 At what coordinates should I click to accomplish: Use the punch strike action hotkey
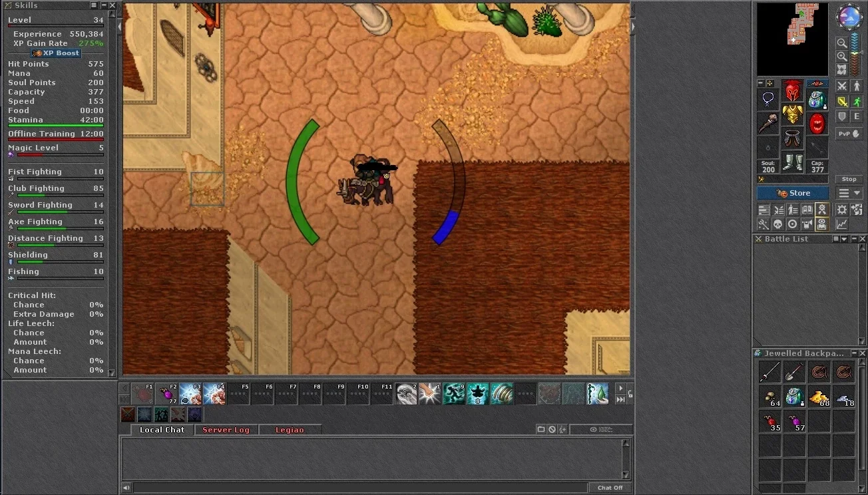[430, 394]
